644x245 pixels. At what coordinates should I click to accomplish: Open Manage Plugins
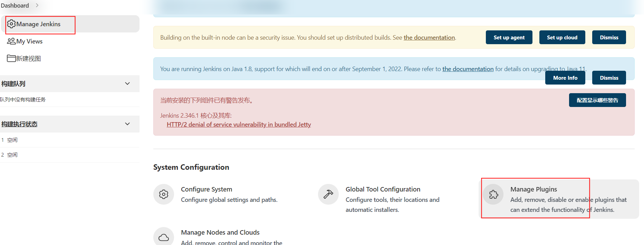coord(534,189)
